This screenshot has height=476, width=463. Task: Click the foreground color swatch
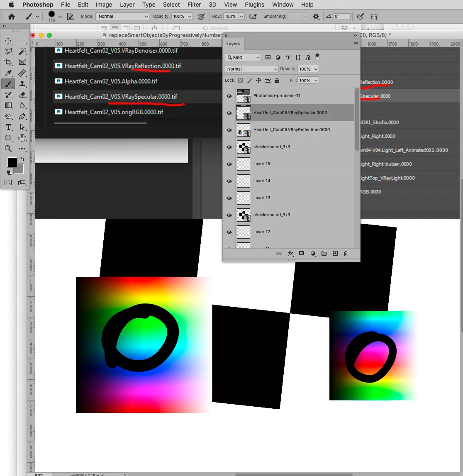point(12,162)
